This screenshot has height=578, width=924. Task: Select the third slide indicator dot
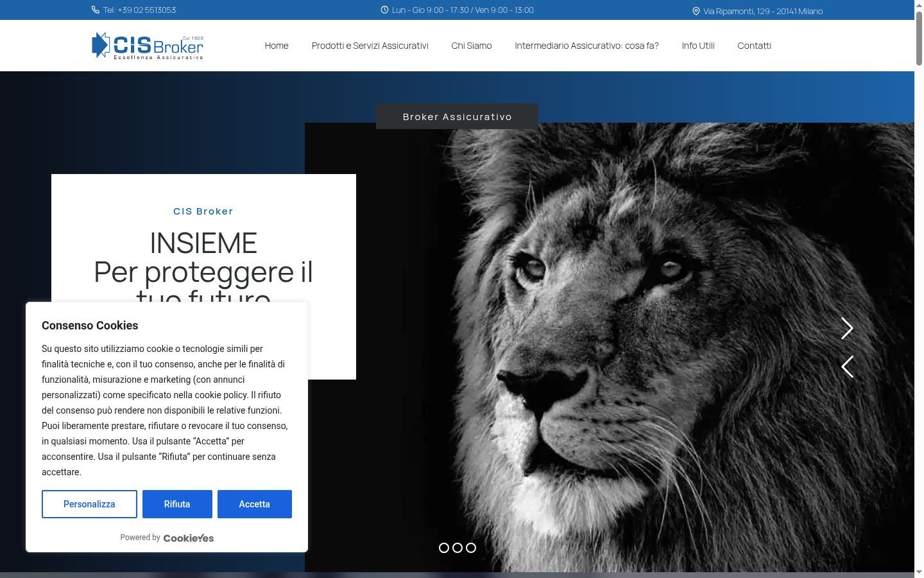tap(471, 548)
